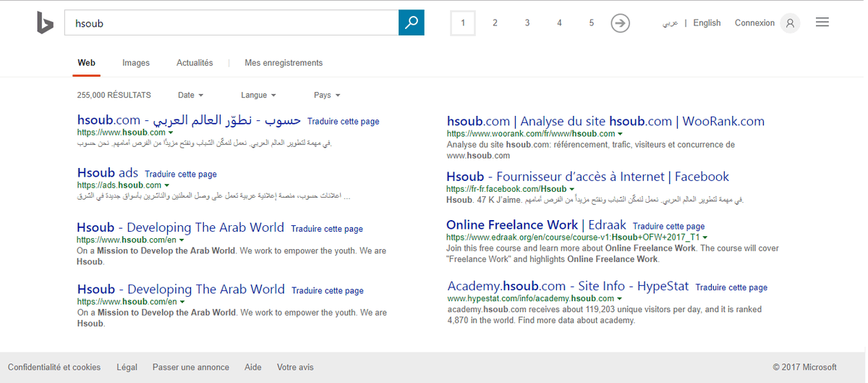Open Mes enregistrements tab
Image resolution: width=868 pixels, height=383 pixels.
(x=284, y=63)
